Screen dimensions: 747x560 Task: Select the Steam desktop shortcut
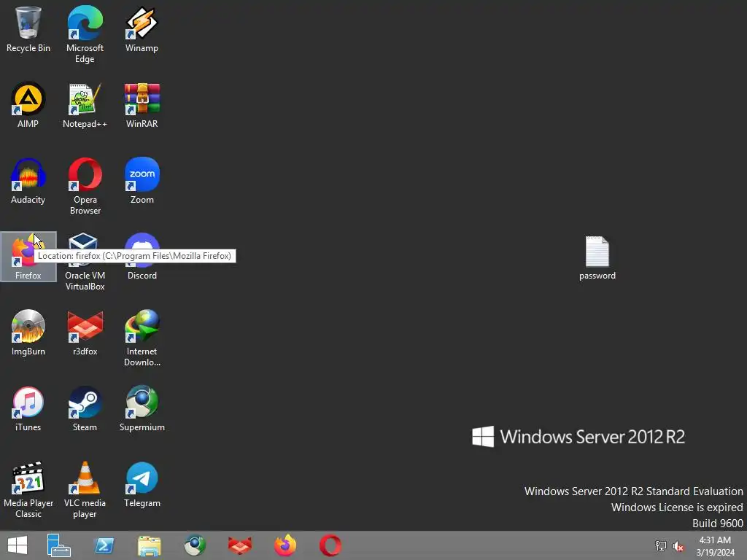tap(85, 409)
